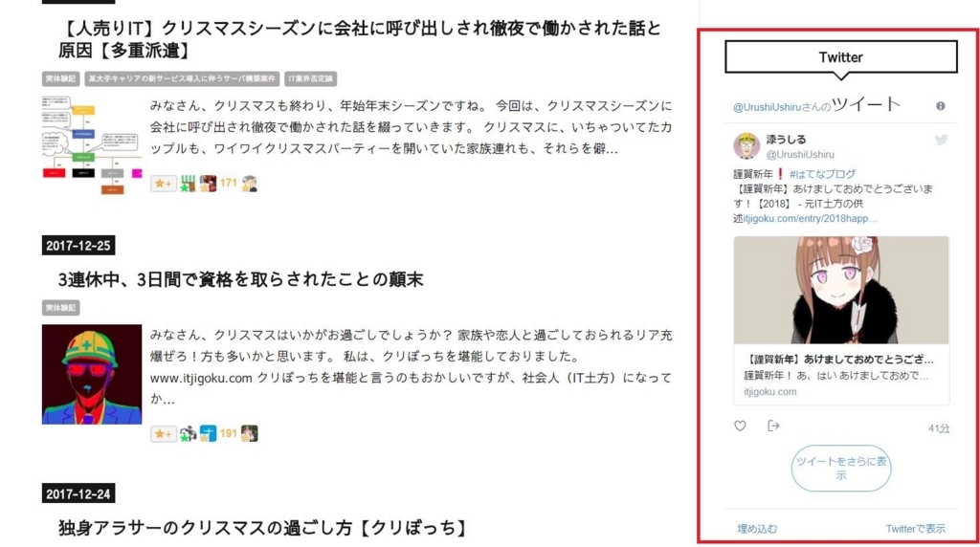Click the 191 star count number

(228, 433)
